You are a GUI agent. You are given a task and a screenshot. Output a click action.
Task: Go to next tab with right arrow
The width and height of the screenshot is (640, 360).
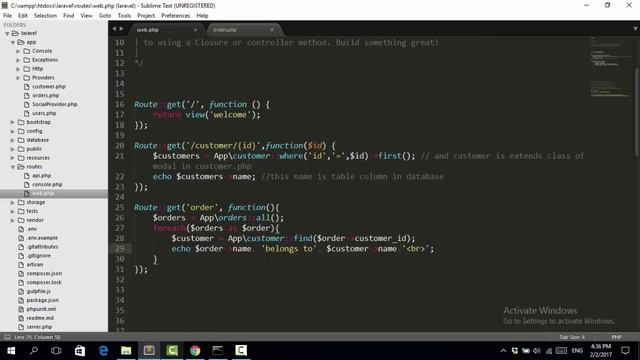pos(121,29)
